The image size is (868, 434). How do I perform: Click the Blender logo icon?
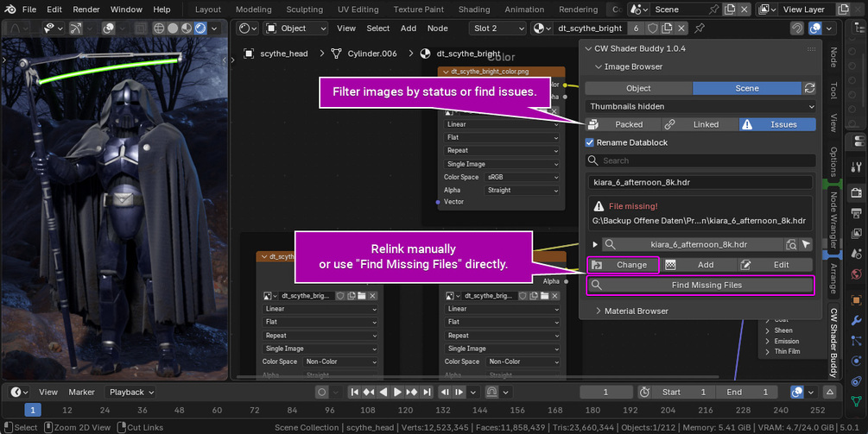[10, 9]
